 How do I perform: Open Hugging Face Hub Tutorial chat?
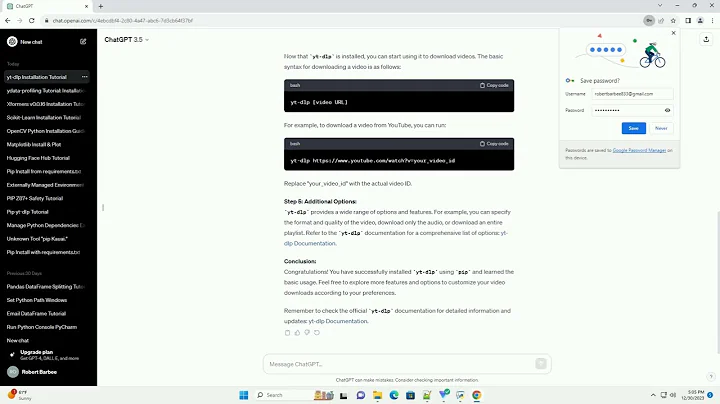tap(47, 158)
